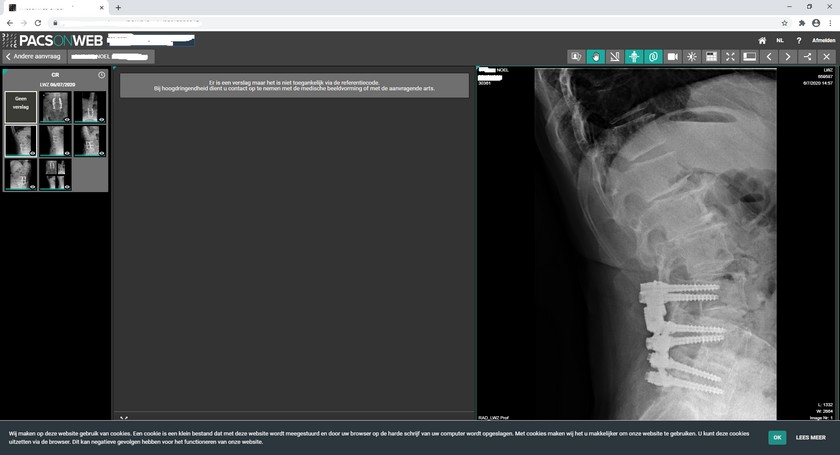This screenshot has width=840, height=455.
Task: Select the pan hand tool
Action: [x=596, y=57]
